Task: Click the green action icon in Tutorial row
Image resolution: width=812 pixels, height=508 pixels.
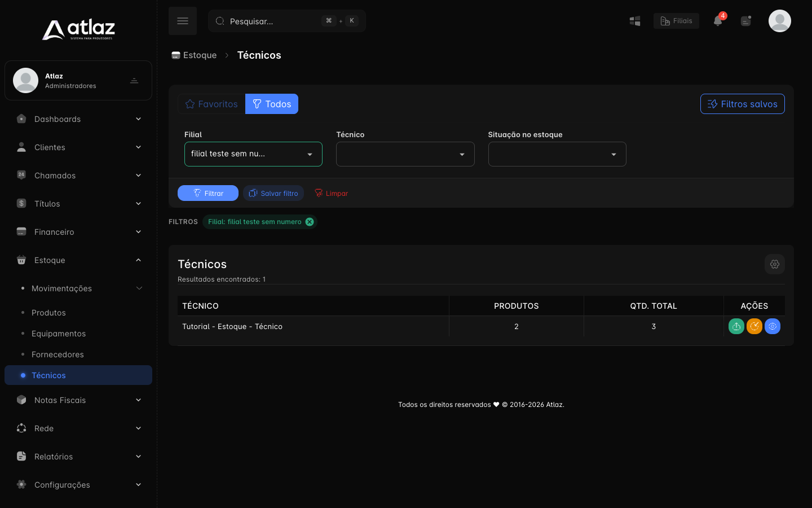Action: tap(736, 326)
